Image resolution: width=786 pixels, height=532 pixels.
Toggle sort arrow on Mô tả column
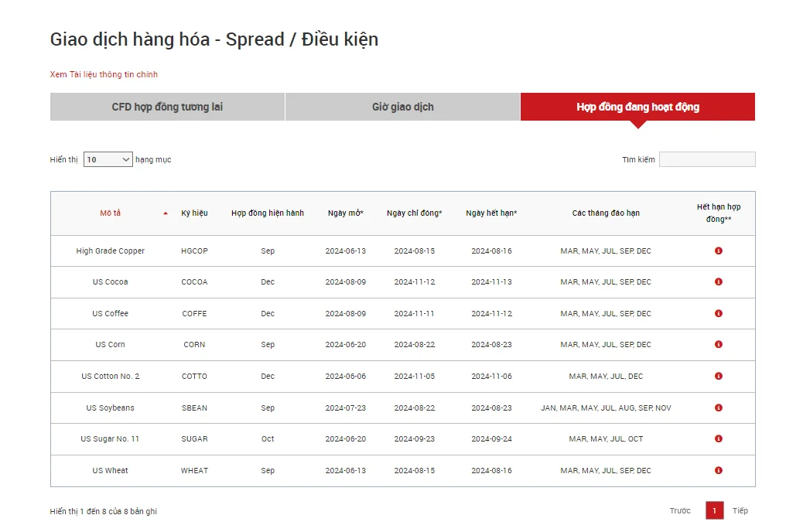(166, 213)
